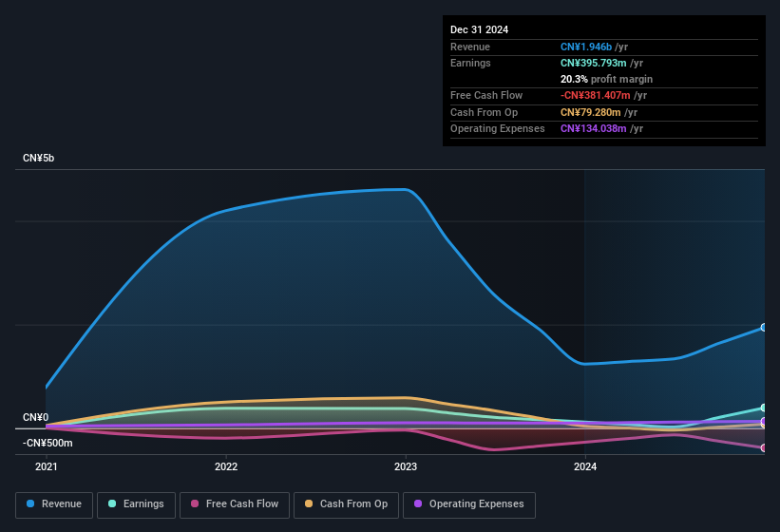Image resolution: width=780 pixels, height=532 pixels.
Task: Click the Operating Expenses label in tooltip
Action: 498,129
